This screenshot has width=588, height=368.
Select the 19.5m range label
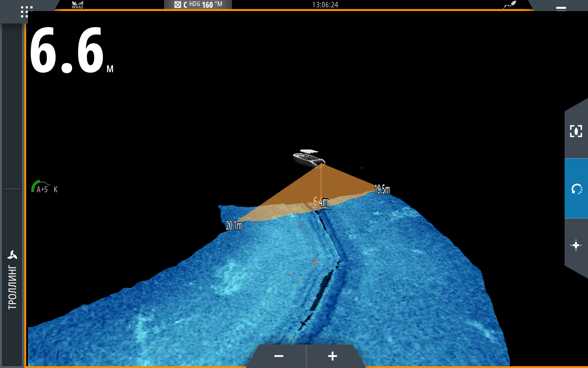382,190
